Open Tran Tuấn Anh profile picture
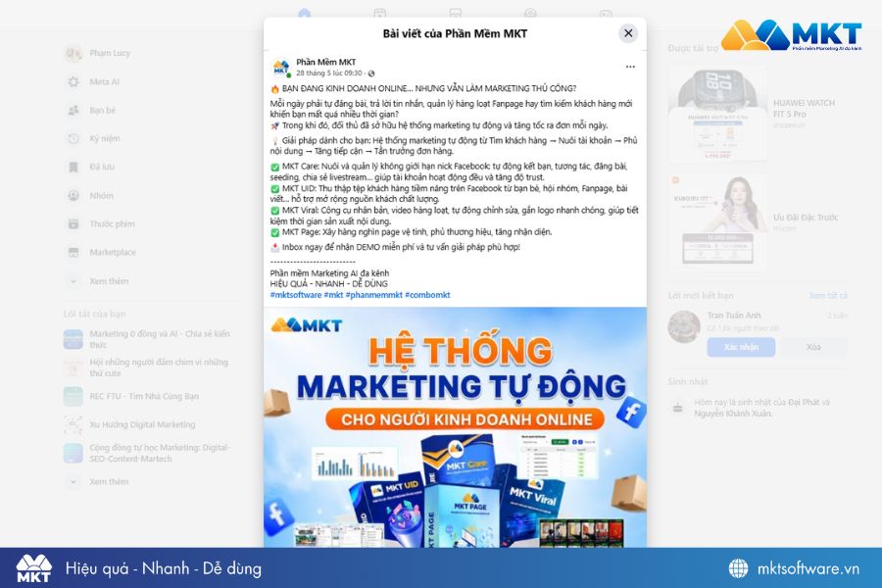The image size is (882, 588). click(x=684, y=326)
